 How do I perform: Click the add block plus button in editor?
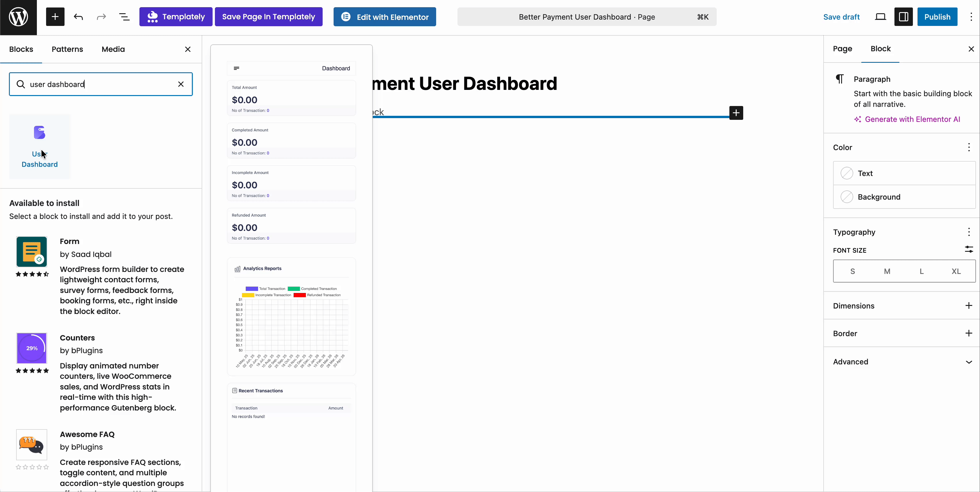(736, 113)
